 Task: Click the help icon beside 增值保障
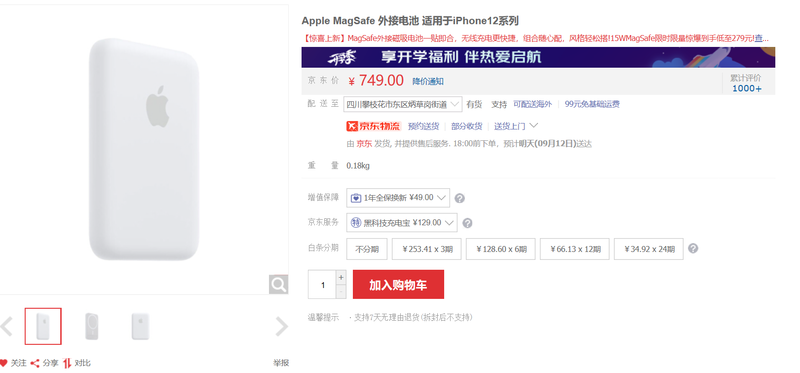click(459, 198)
